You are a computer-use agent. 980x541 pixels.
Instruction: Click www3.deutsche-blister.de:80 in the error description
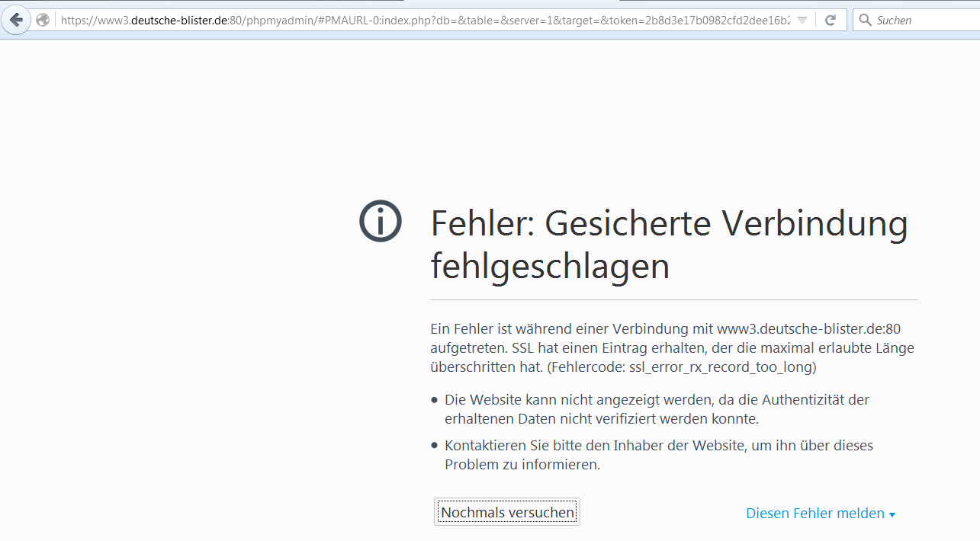(809, 329)
